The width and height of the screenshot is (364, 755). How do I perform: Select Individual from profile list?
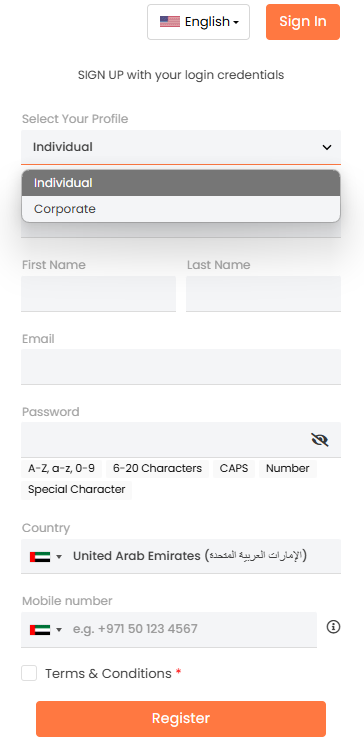click(181, 183)
